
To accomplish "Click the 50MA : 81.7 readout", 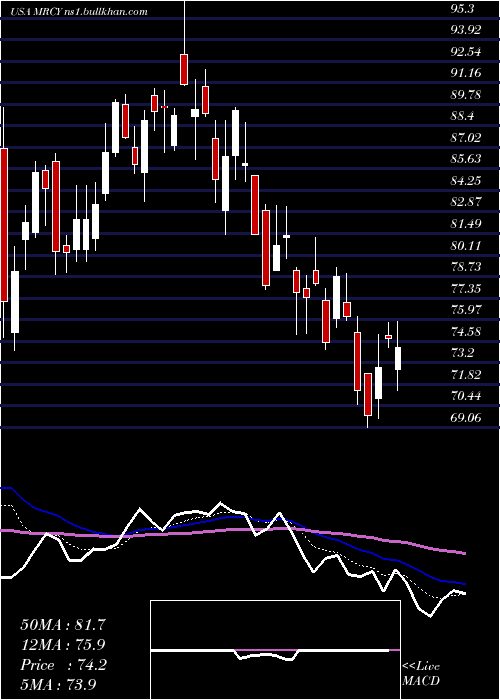I will tap(62, 625).
